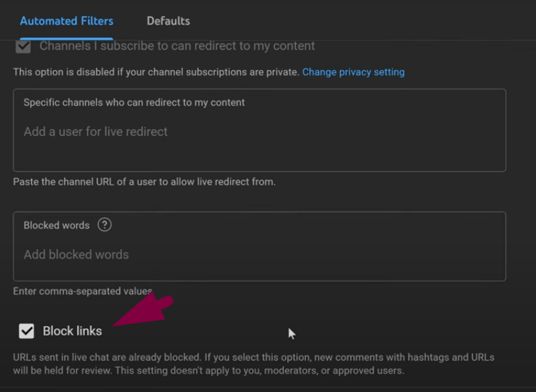Viewport: 536px width, 392px height.
Task: Toggle the Channels I subscribe to redirect checkbox
Action: 24,46
